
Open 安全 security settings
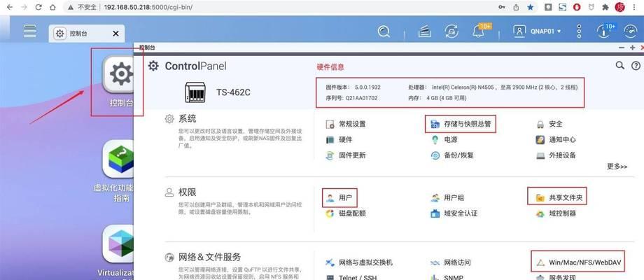click(x=549, y=124)
